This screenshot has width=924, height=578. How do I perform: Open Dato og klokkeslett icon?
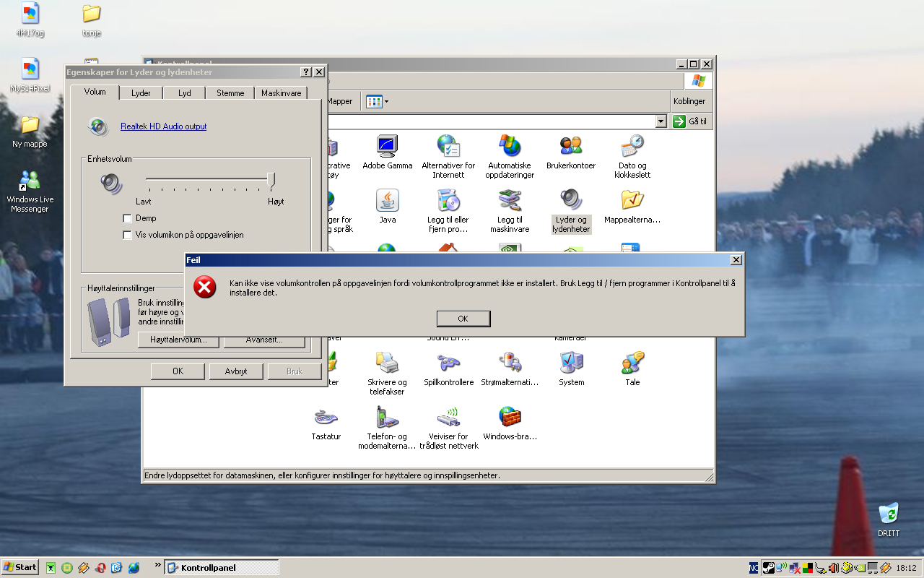point(632,147)
